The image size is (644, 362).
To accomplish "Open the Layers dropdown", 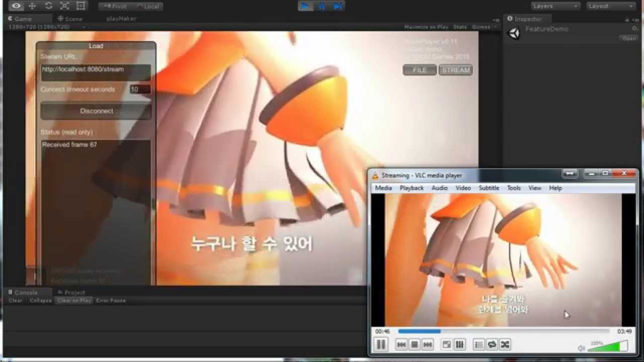I will [555, 6].
